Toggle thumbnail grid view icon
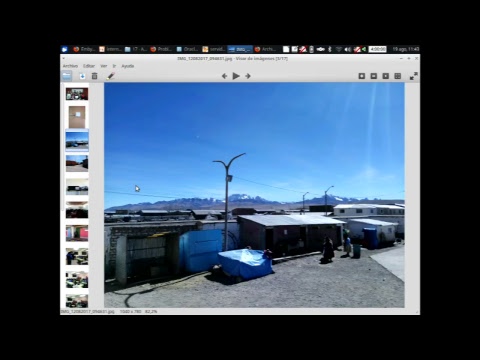Image resolution: width=480 pixels, height=360 pixels. 398,76
